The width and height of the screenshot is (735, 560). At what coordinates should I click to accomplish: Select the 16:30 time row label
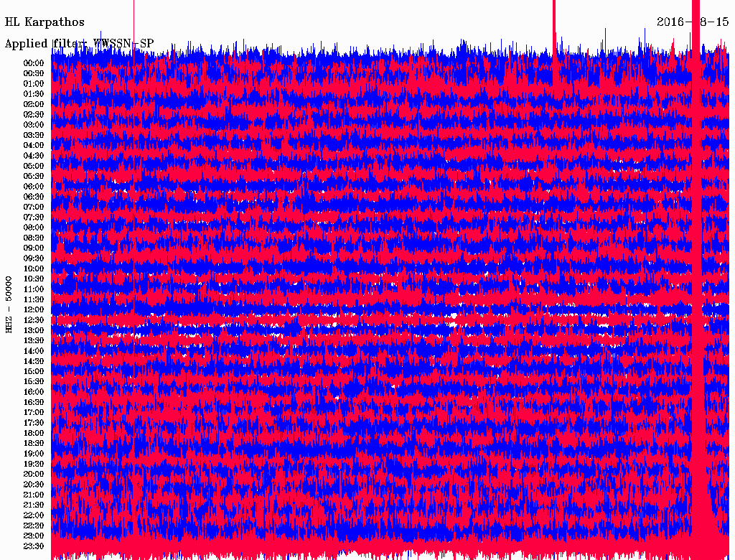pos(34,403)
